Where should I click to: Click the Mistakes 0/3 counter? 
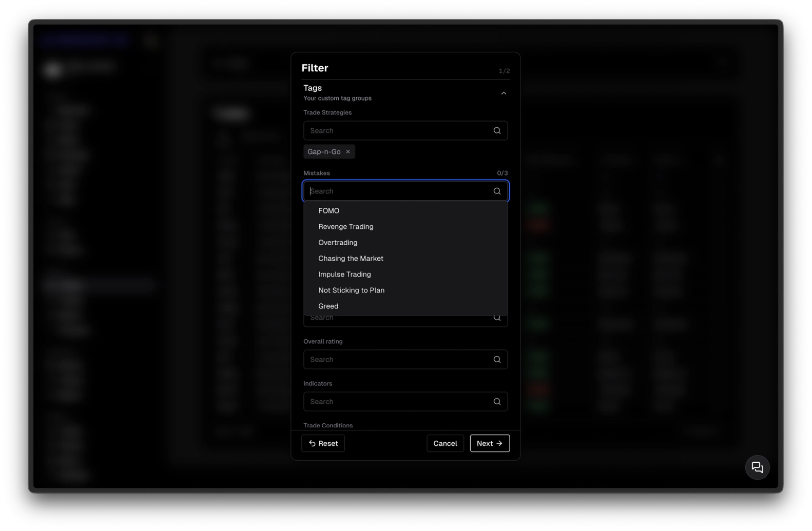(502, 173)
